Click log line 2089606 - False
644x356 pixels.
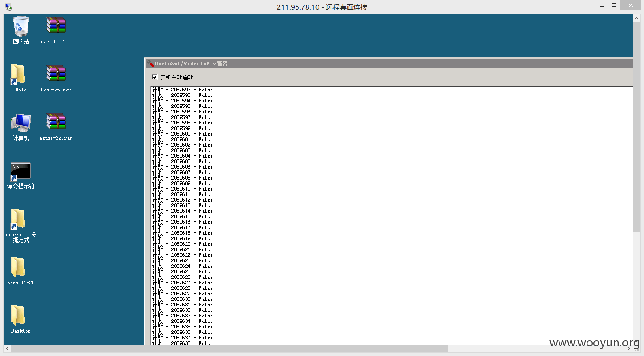click(182, 167)
